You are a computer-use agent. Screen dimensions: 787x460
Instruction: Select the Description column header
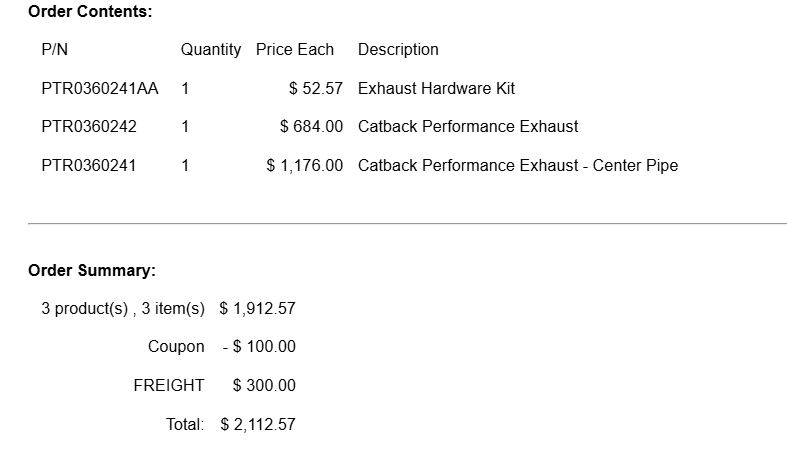pos(398,49)
